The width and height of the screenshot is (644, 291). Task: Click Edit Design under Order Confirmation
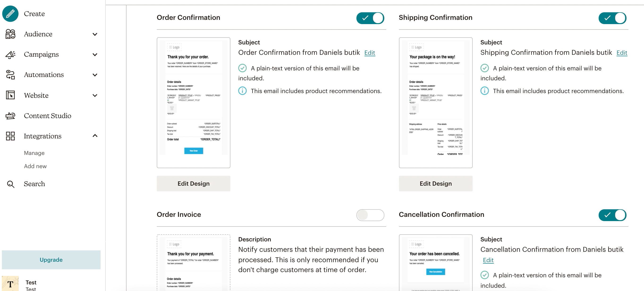coord(193,183)
